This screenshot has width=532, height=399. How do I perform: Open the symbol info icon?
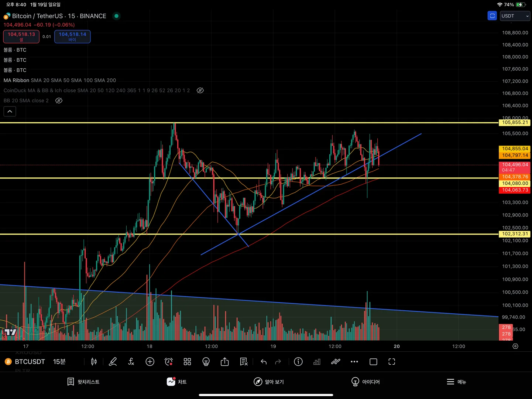(x=298, y=362)
